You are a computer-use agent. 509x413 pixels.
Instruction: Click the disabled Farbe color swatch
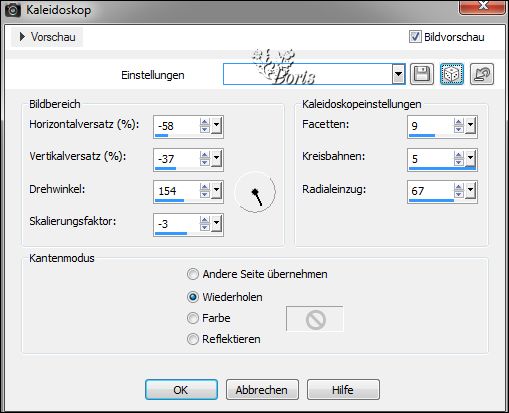pyautogui.click(x=315, y=319)
